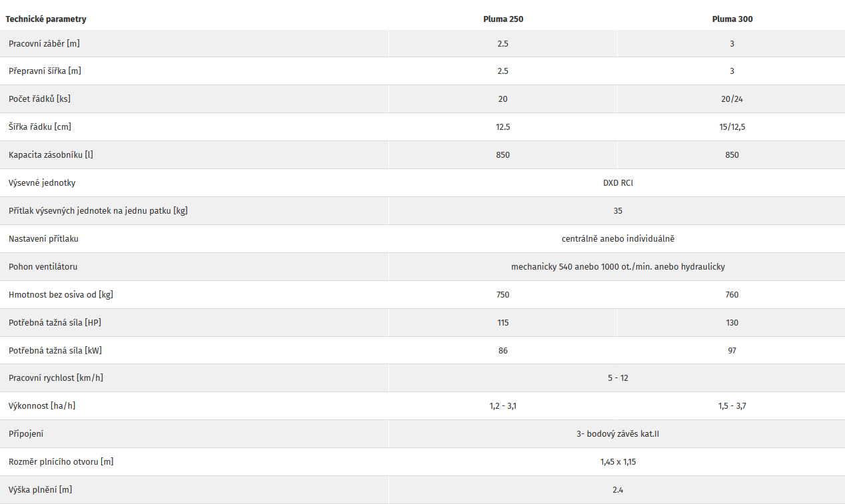Image resolution: width=845 pixels, height=504 pixels.
Task: Select the centrálně anebo individuálně cell
Action: click(618, 238)
